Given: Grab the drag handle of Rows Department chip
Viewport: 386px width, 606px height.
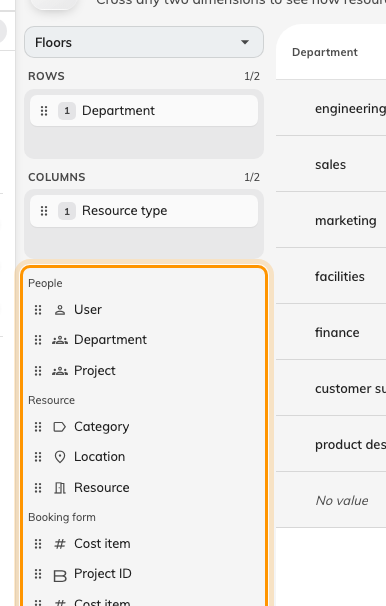Looking at the screenshot, I should pos(44,111).
